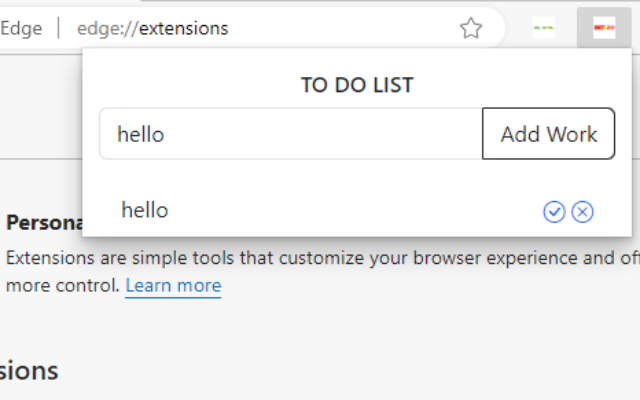Mark the hello task done with checkmark icon

(554, 211)
